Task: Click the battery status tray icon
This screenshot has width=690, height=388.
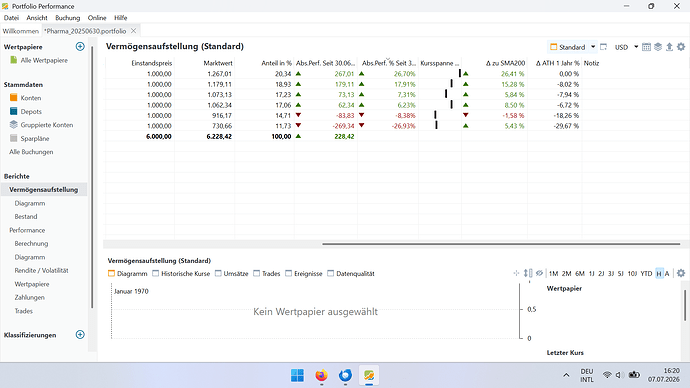Action: 634,375
